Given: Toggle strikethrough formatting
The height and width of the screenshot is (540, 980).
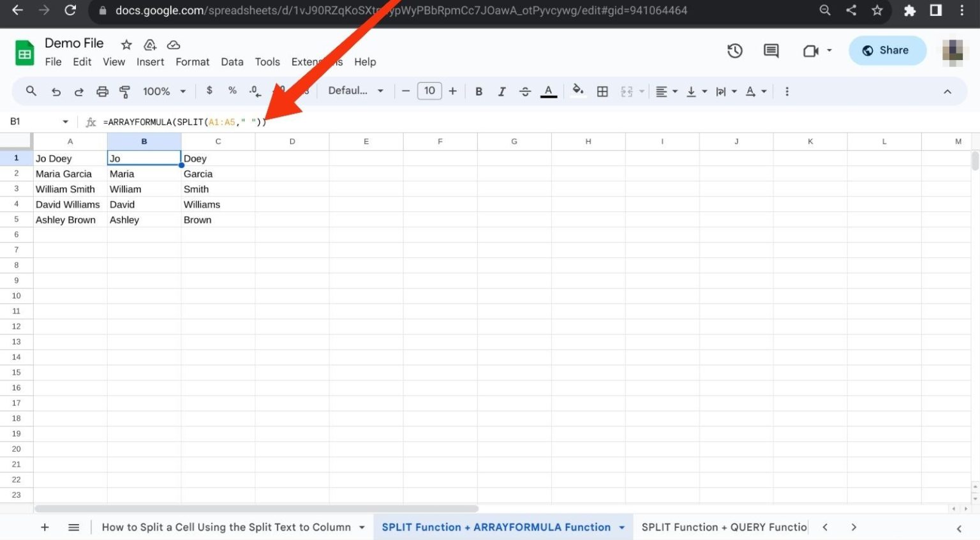Looking at the screenshot, I should coord(524,91).
